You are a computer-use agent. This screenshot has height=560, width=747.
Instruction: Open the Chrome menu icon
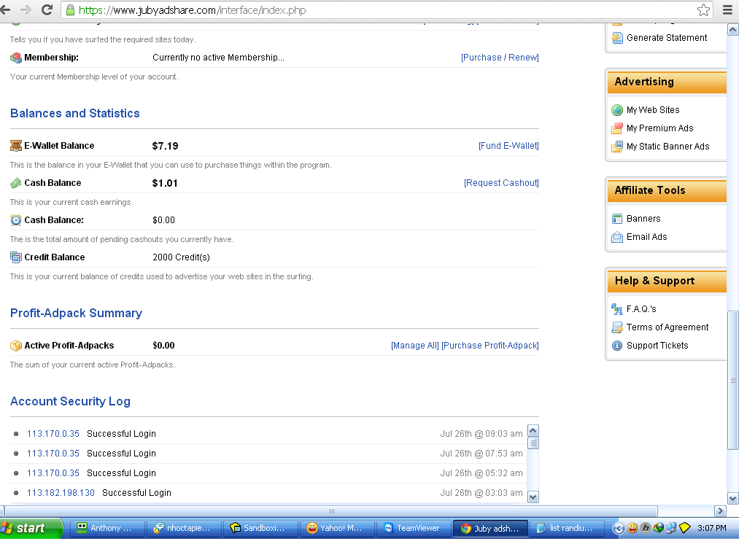tap(727, 10)
